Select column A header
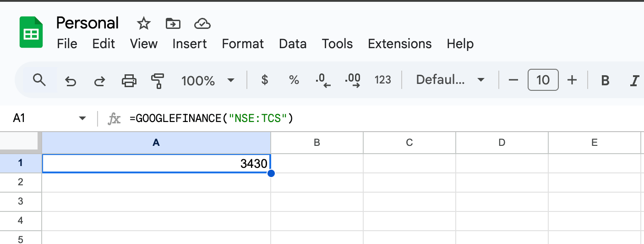Viewport: 644px width, 244px height. click(156, 143)
